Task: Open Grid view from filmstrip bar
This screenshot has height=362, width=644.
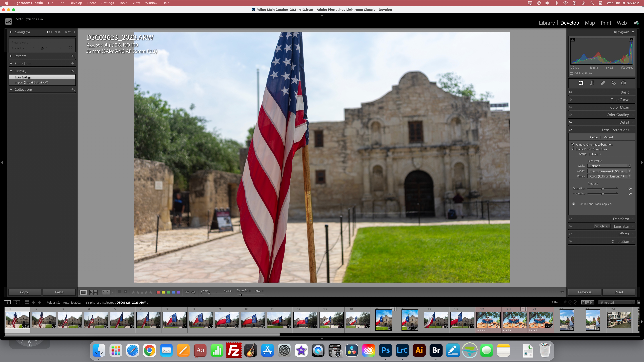Action: point(27,302)
